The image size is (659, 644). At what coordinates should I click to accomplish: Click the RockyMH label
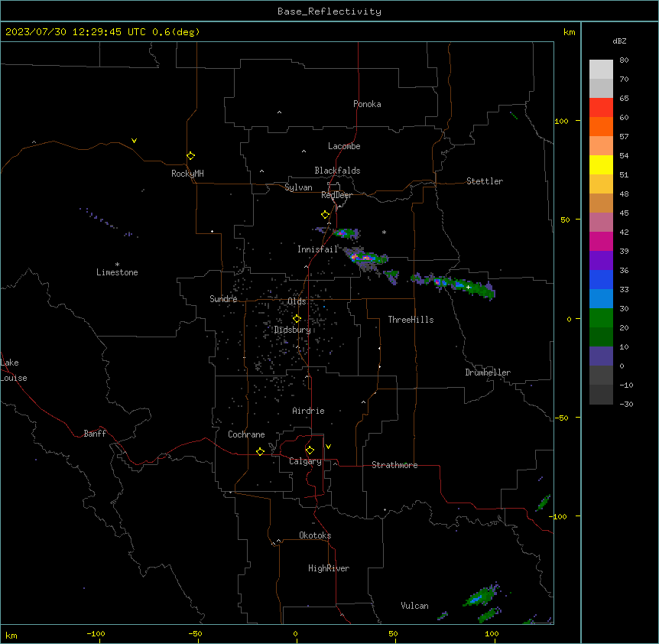[187, 174]
